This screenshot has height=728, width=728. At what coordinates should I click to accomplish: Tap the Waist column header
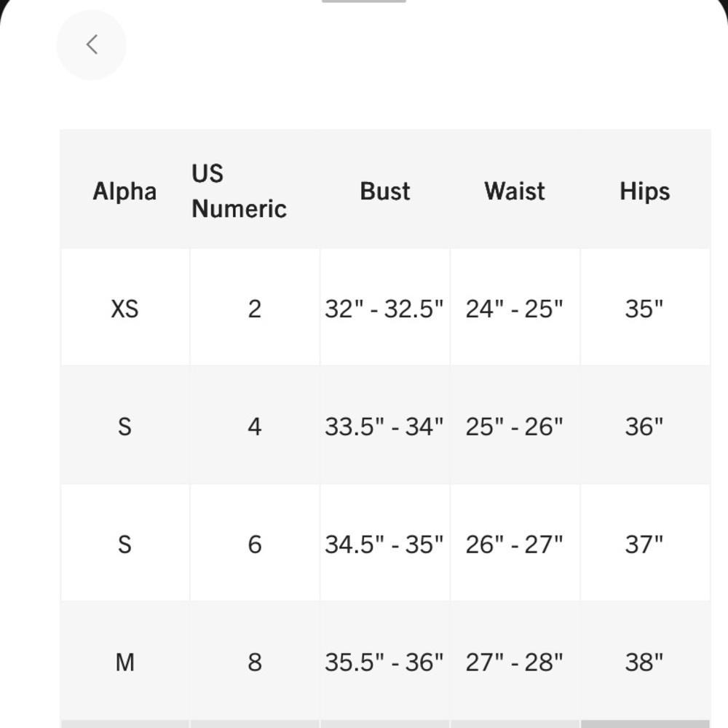tap(515, 191)
